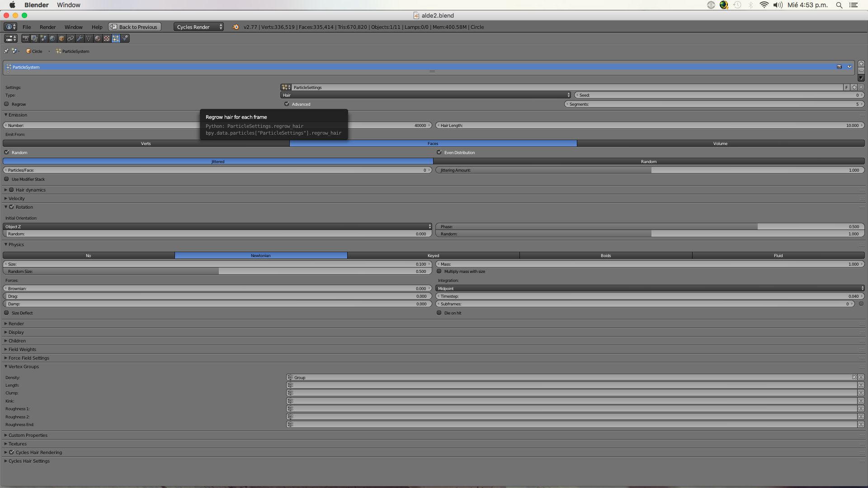Image resolution: width=868 pixels, height=488 pixels.
Task: Open the Texture properties checker tab
Action: click(107, 38)
